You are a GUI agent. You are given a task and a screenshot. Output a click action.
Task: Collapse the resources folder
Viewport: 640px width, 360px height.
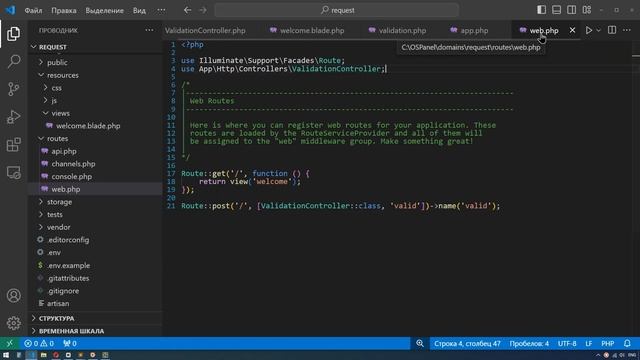pos(62,75)
